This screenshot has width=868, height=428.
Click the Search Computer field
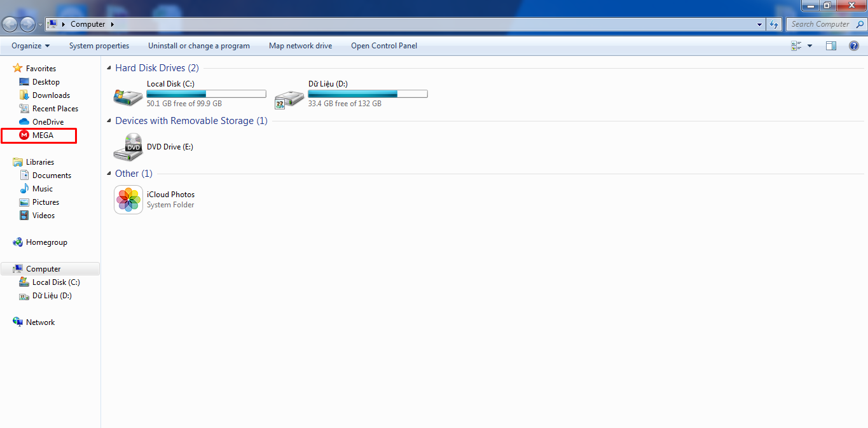coord(820,24)
